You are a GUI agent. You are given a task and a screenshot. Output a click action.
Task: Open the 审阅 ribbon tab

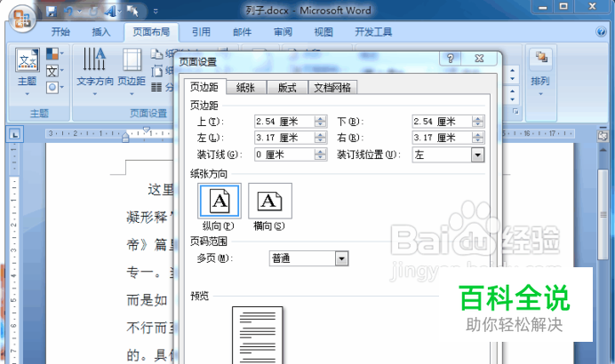pos(283,32)
